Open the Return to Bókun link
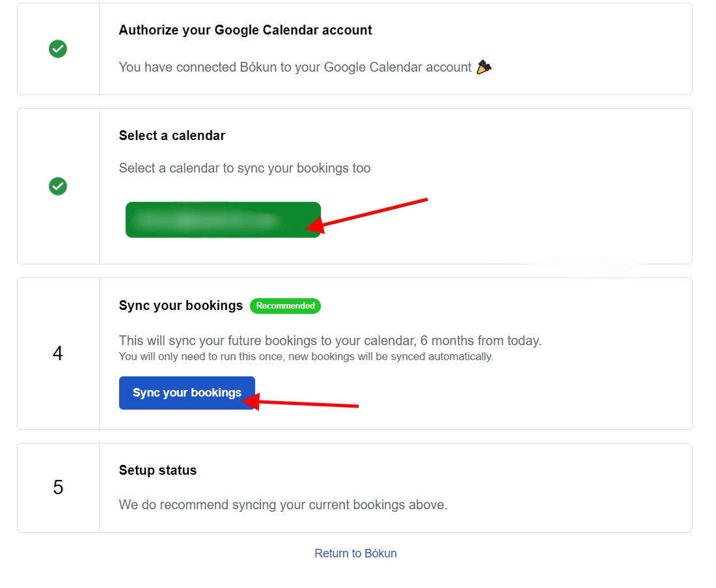The image size is (716, 588). click(x=355, y=553)
